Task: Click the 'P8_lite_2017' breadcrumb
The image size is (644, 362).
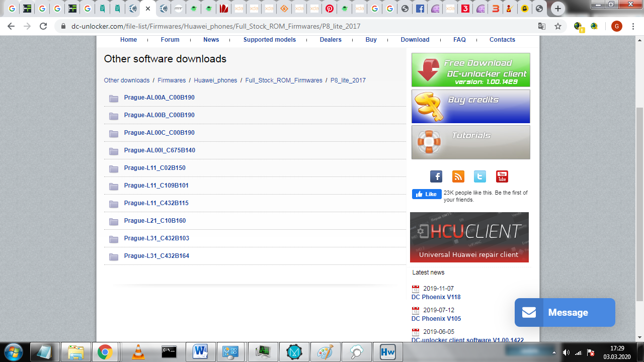Action: (x=348, y=80)
